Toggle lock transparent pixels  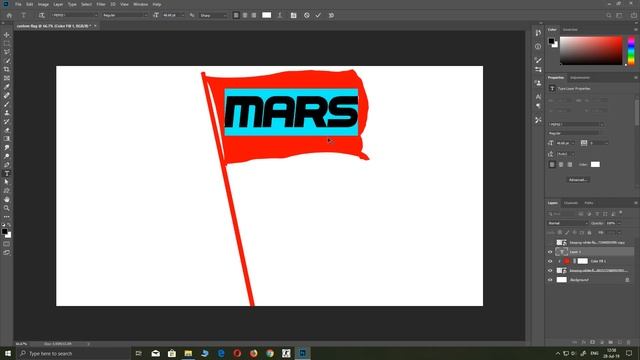click(x=560, y=233)
